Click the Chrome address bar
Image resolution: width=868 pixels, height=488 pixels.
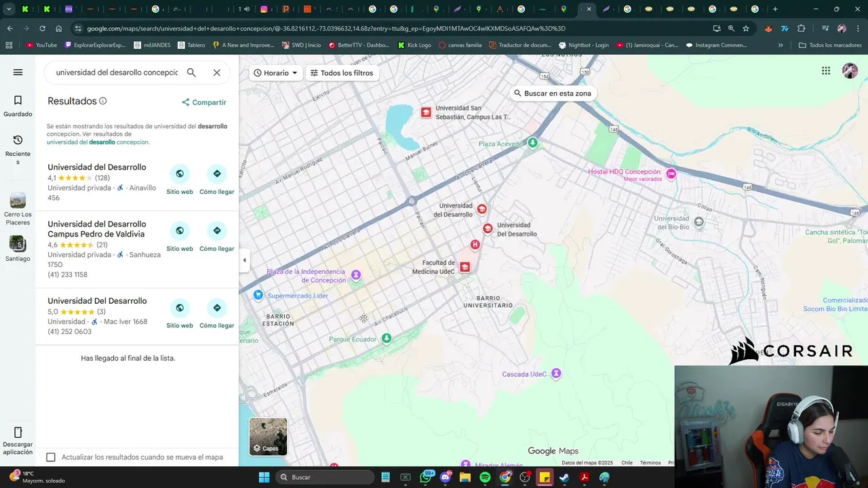[393, 28]
